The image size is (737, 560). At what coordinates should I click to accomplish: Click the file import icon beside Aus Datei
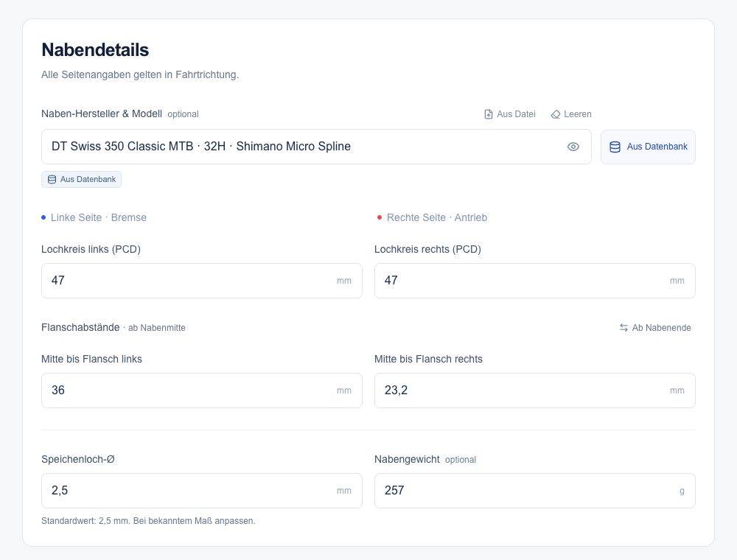coord(489,114)
